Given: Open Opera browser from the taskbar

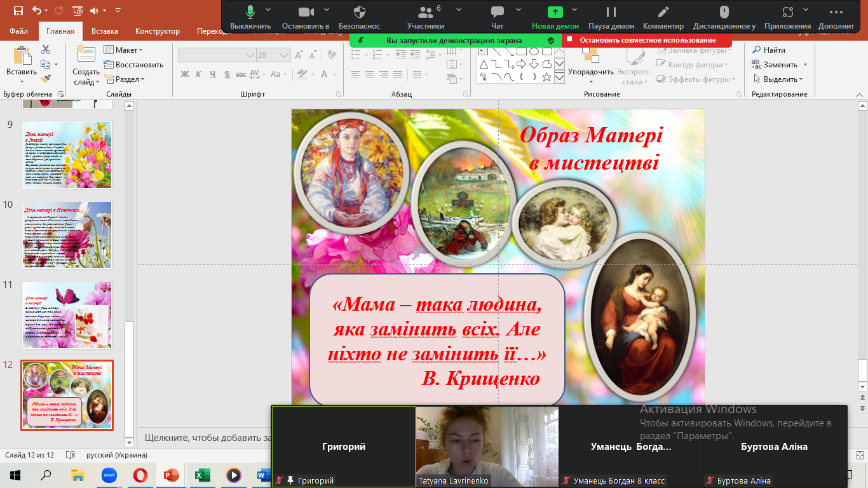Looking at the screenshot, I should point(140,475).
